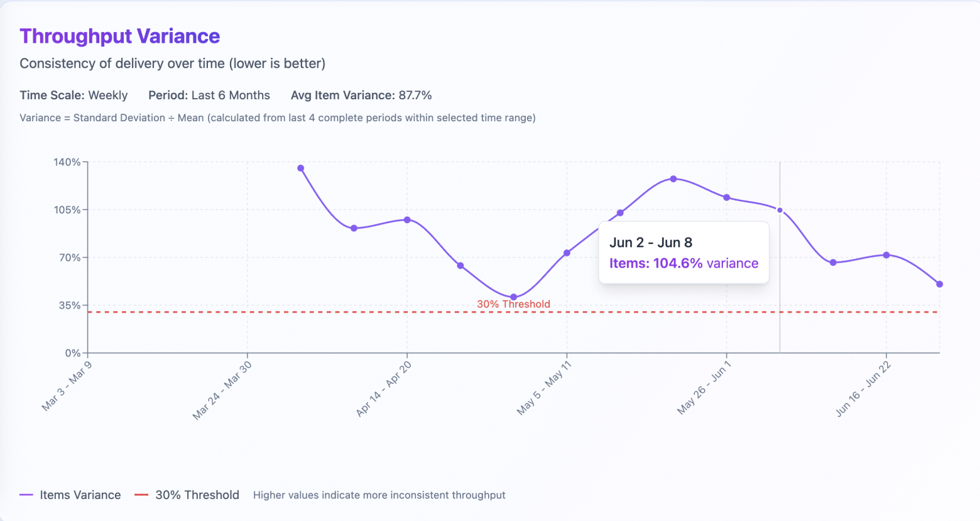Click the Throughput Variance heading
The image size is (980, 521).
(119, 36)
